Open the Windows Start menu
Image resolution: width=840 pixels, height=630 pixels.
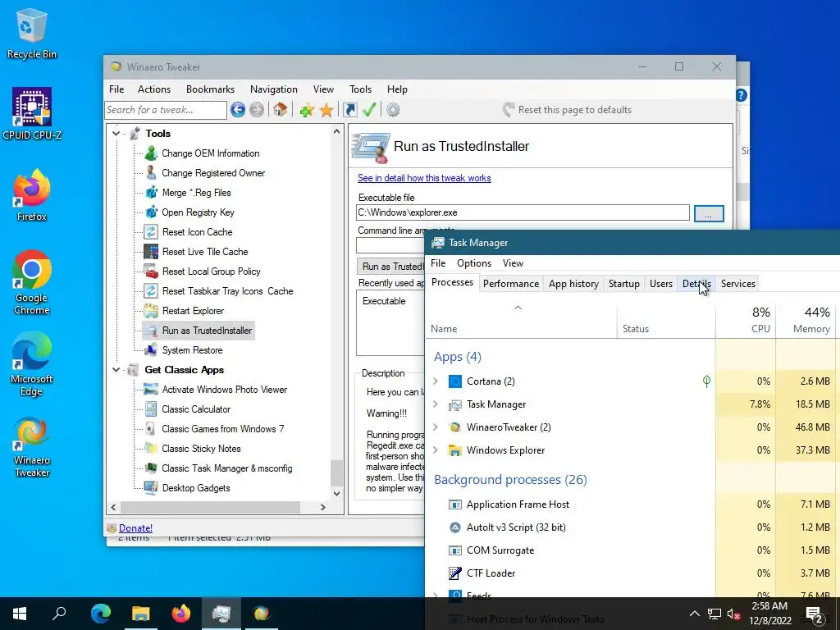click(20, 614)
